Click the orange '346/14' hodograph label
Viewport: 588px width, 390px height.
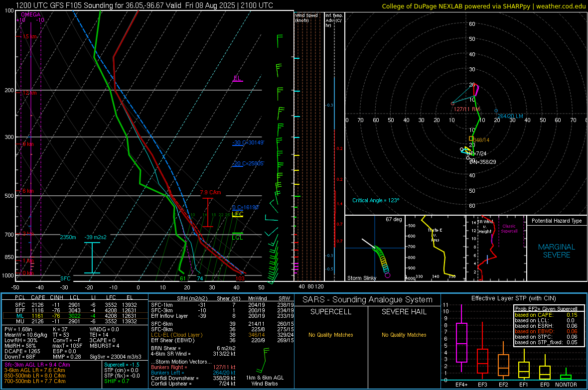(x=481, y=140)
